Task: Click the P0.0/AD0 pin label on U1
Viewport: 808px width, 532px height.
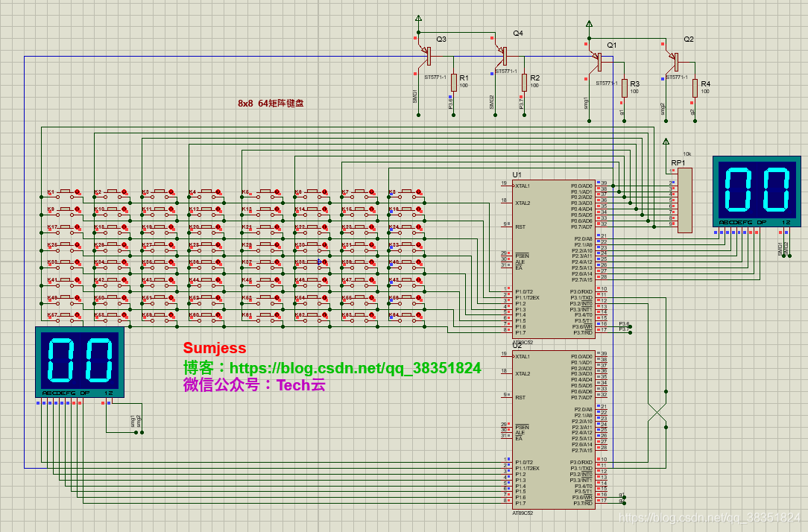Action: (582, 186)
